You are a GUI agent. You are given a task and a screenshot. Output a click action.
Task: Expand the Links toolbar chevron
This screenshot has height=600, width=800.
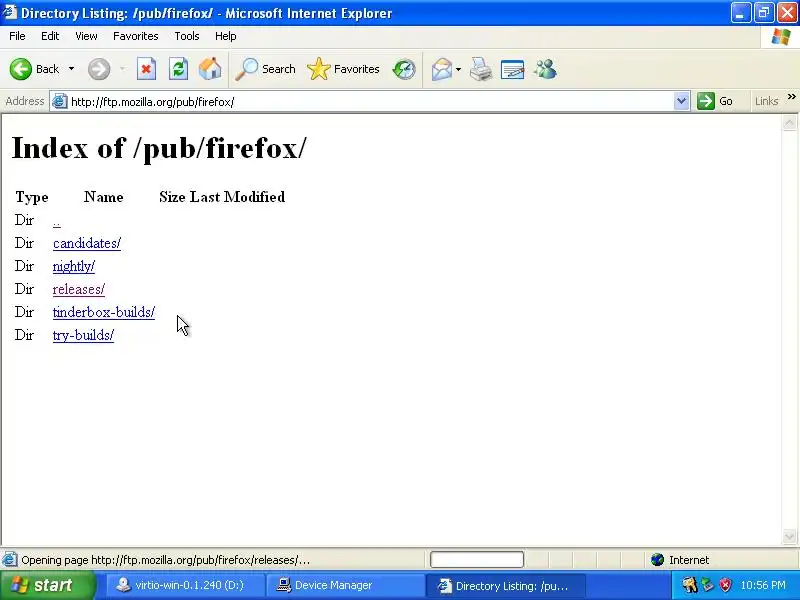click(x=791, y=96)
